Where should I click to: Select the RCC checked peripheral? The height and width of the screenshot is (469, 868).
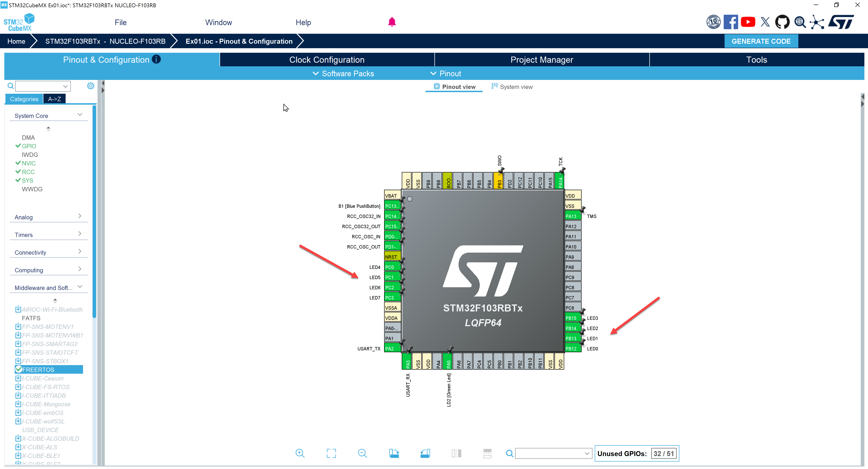(28, 172)
